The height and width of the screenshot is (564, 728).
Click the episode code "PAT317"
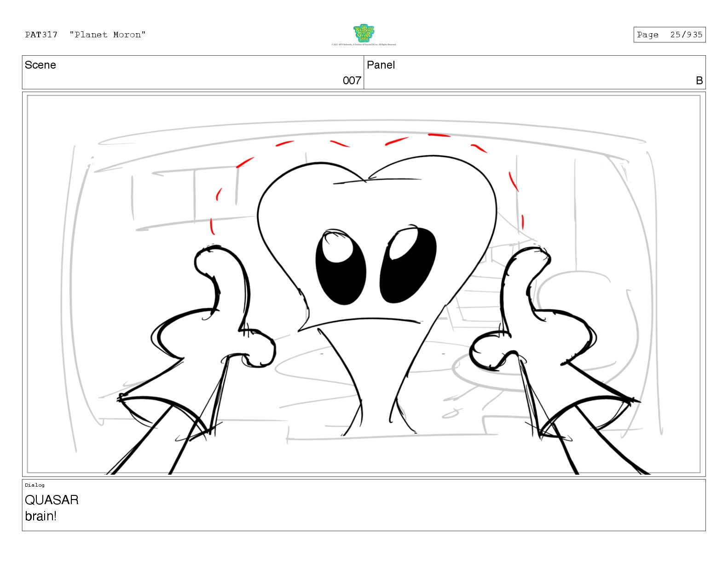pyautogui.click(x=41, y=35)
